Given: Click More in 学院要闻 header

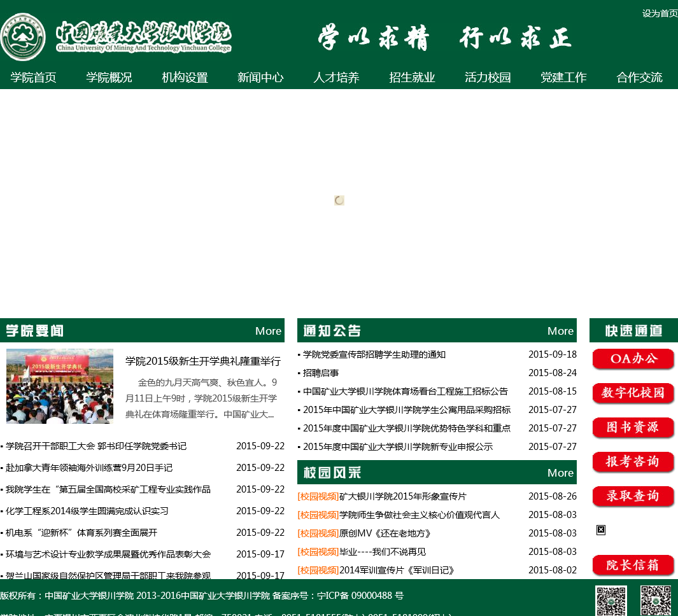Looking at the screenshot, I should (268, 331).
